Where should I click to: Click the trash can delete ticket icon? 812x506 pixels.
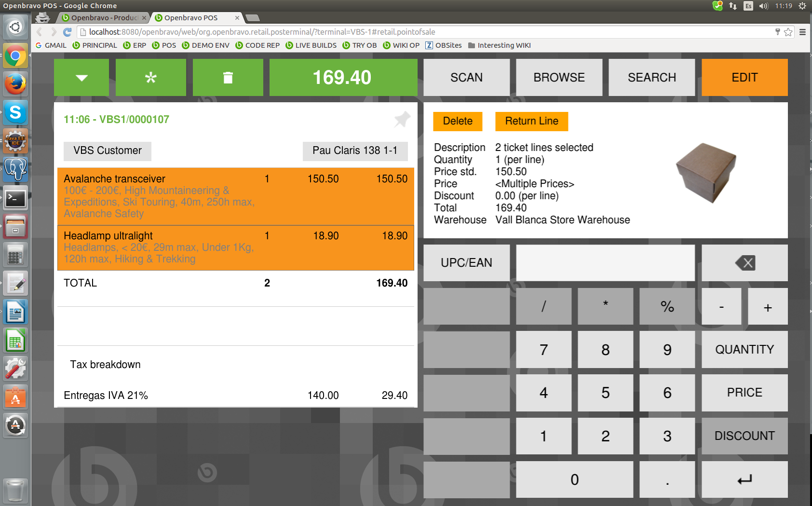(228, 78)
